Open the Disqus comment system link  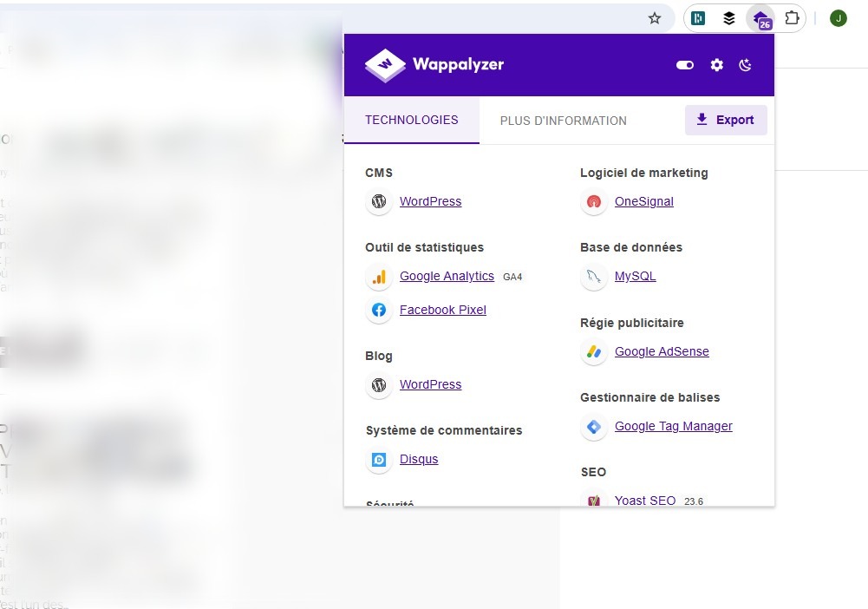[x=419, y=459]
